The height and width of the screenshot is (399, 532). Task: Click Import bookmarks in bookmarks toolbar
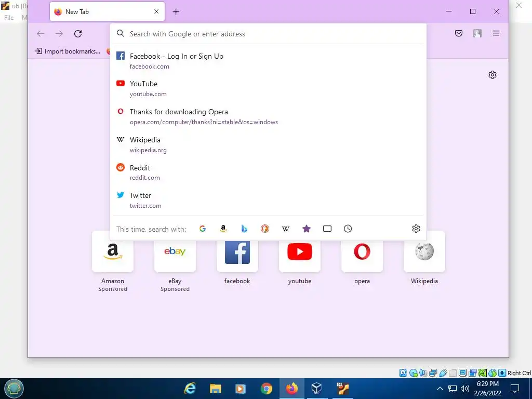coord(68,51)
